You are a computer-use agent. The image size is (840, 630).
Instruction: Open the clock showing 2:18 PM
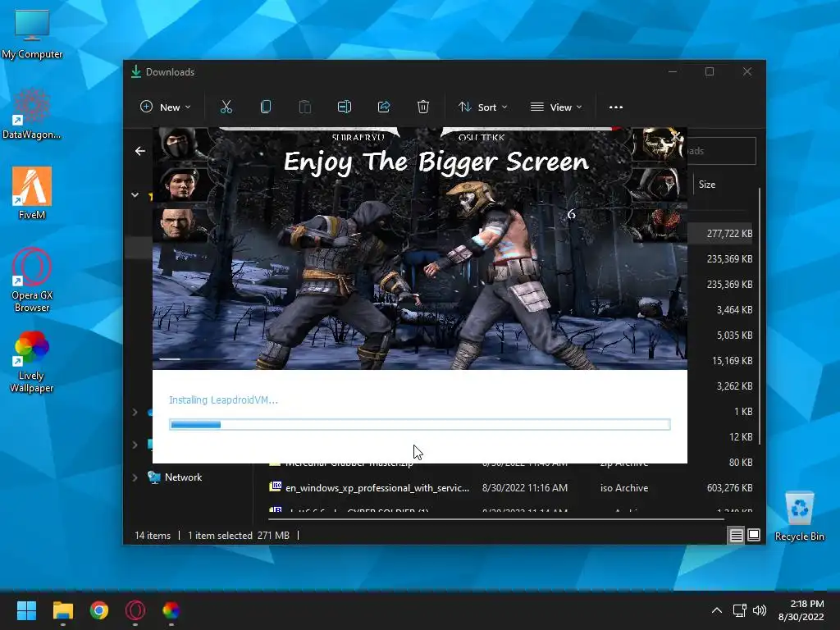coord(801,610)
